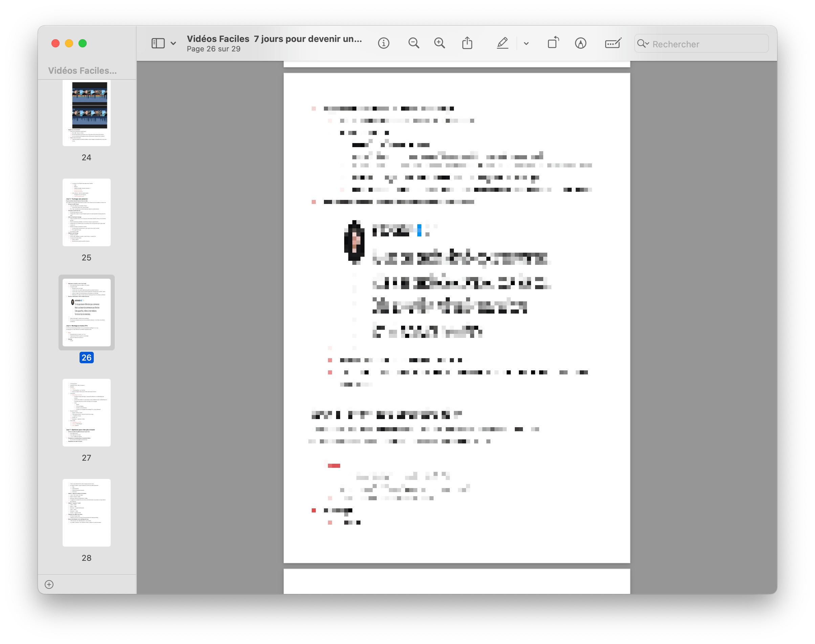Click the document info inspector icon

(x=383, y=43)
